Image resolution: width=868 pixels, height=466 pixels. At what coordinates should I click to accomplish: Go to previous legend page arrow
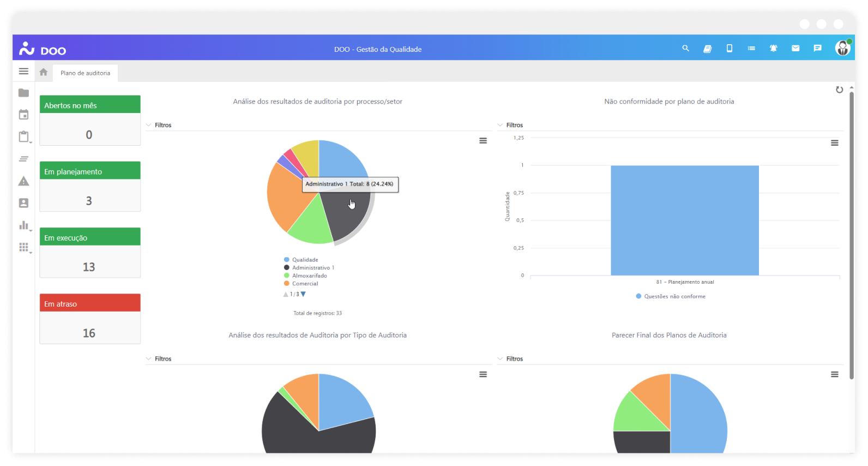tap(286, 294)
